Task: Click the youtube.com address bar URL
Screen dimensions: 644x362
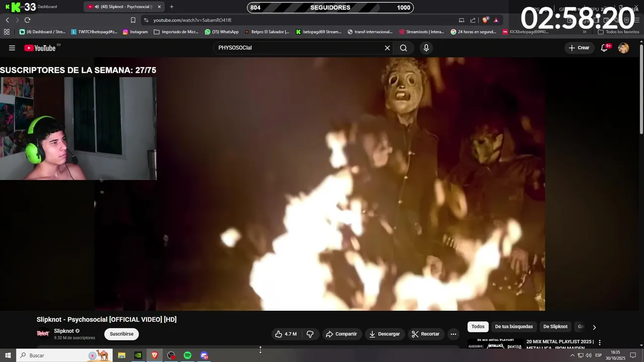Action: click(192, 20)
